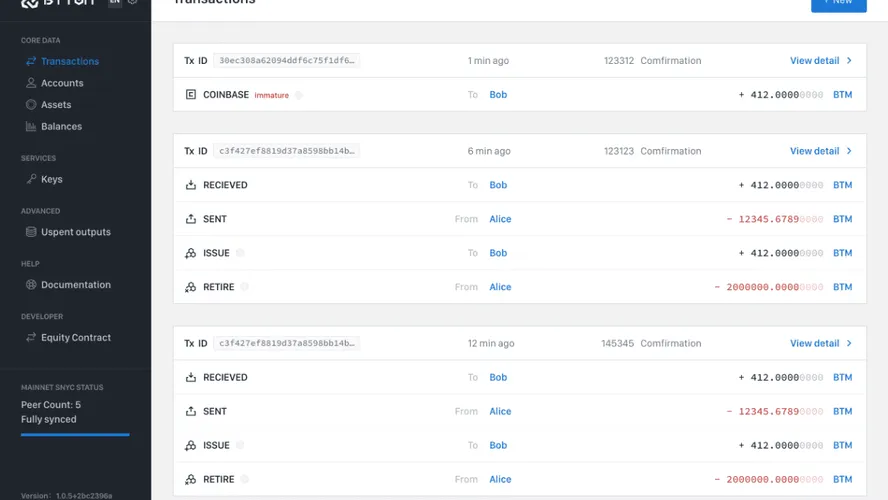Click the Equity Contract arrows icon

pyautogui.click(x=31, y=338)
